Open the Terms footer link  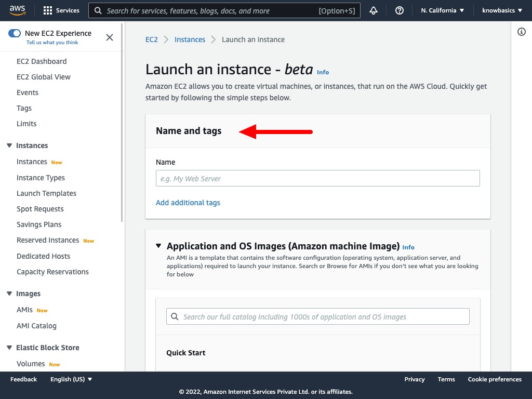coord(446,379)
